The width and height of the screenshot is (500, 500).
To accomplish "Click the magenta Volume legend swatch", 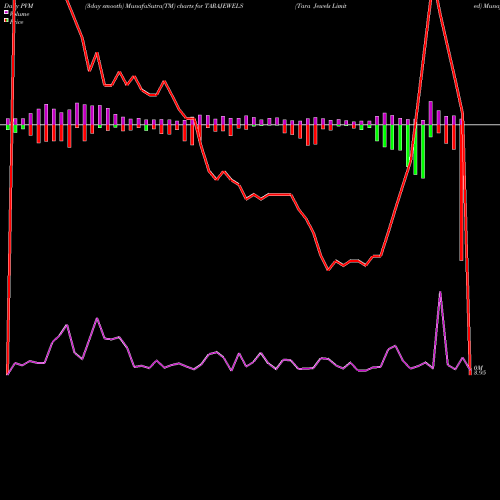I will click(x=6, y=12).
